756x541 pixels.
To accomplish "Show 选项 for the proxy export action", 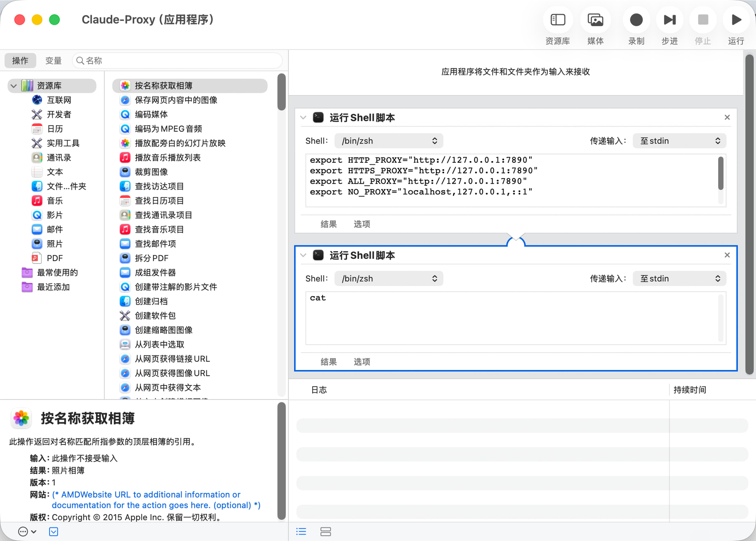I will tap(362, 224).
